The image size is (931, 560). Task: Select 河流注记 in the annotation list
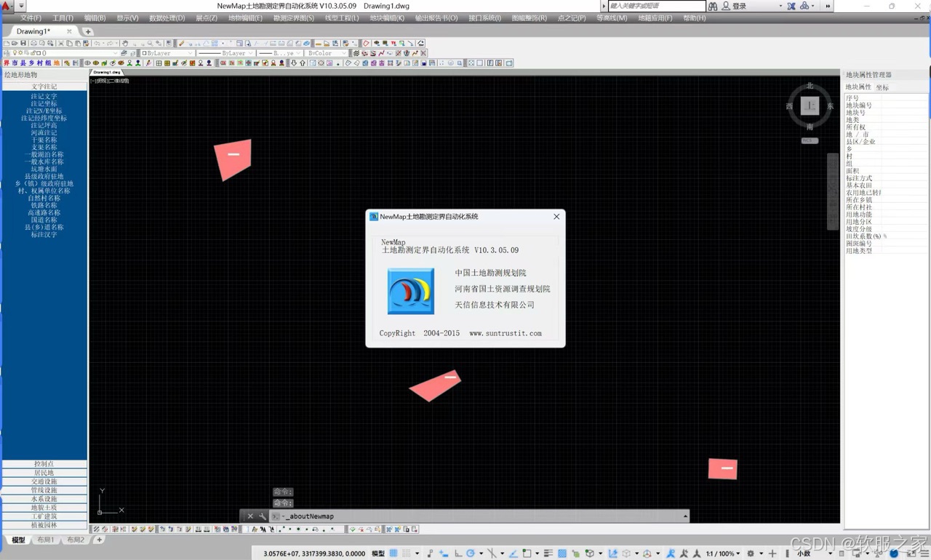pos(44,132)
